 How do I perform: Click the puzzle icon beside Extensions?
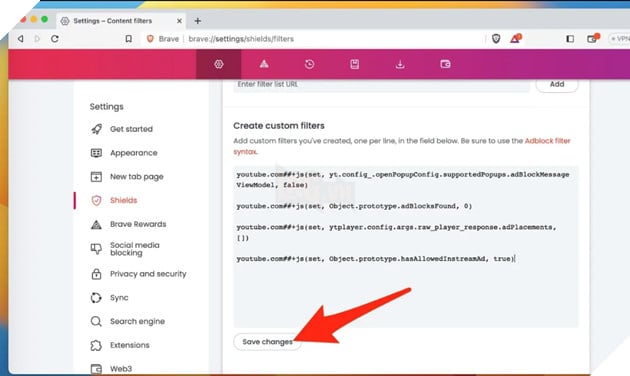tap(96, 345)
